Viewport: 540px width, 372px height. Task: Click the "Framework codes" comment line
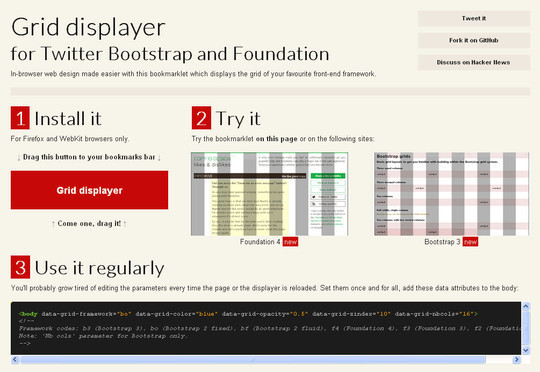click(x=270, y=328)
